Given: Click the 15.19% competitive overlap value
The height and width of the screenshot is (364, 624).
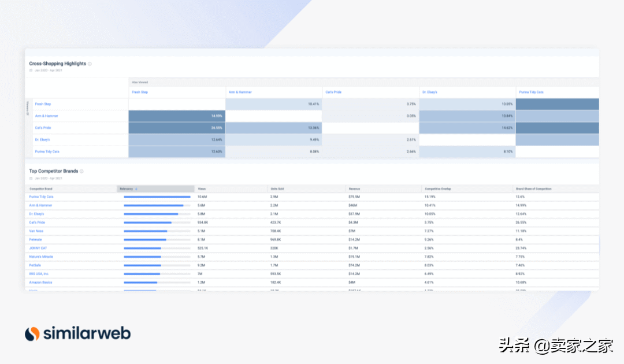Looking at the screenshot, I should (x=430, y=197).
